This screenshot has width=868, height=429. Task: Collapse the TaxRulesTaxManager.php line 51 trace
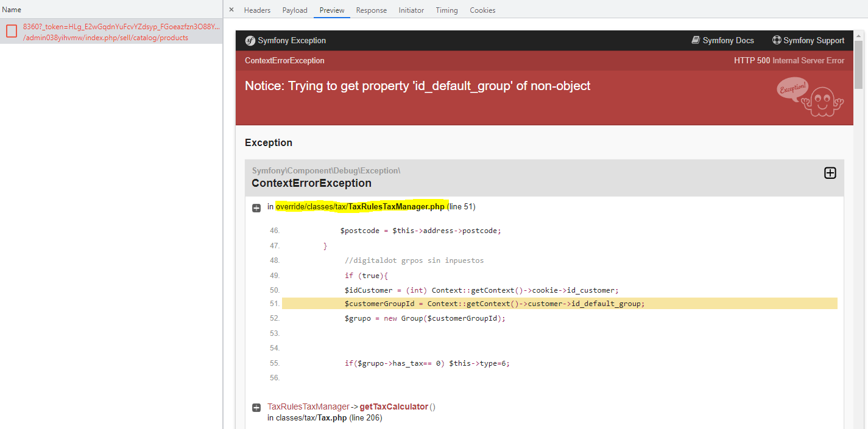(257, 208)
